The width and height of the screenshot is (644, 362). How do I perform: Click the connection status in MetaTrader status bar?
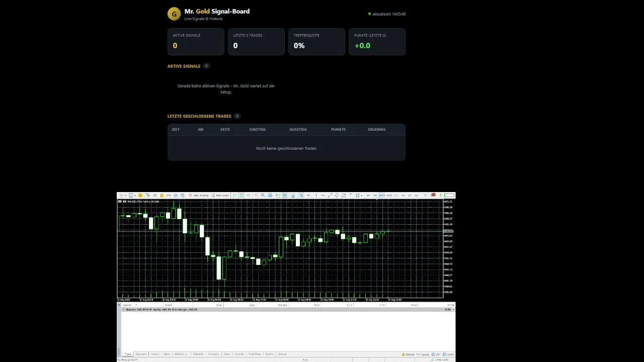(x=441, y=360)
